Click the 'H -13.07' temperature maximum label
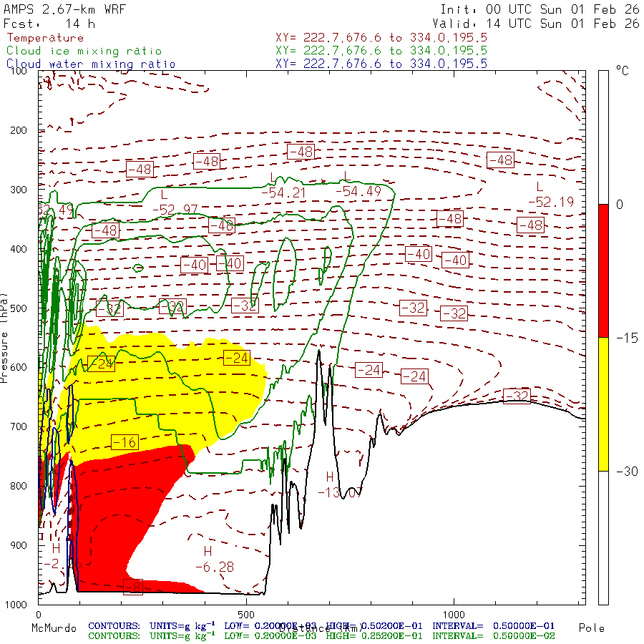The image size is (644, 644). tap(340, 484)
